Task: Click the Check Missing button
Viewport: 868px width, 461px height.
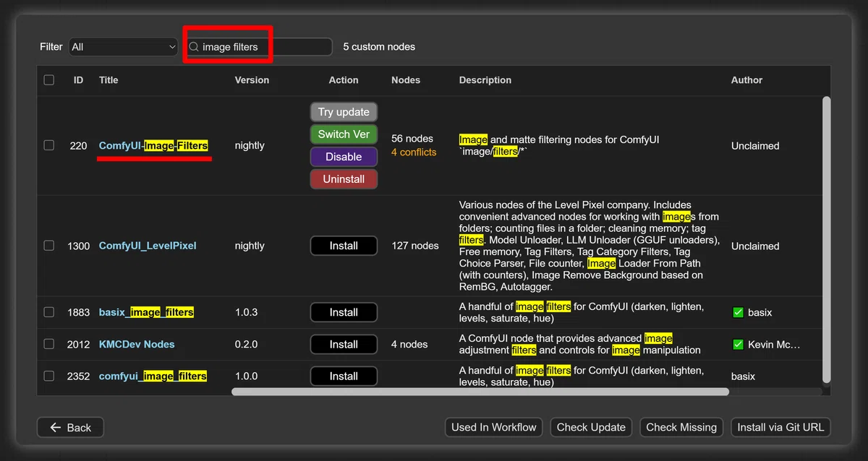Action: [x=681, y=428]
